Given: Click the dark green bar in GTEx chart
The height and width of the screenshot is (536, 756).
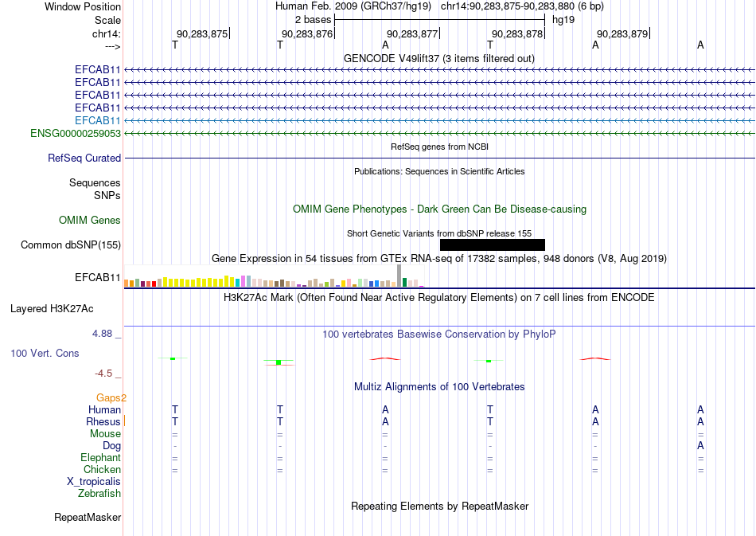Looking at the screenshot, I should click(404, 283).
